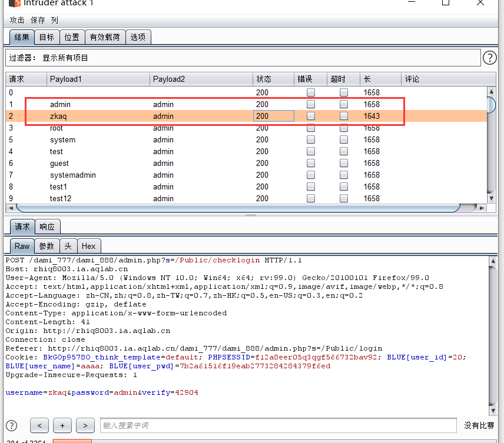Show the 参数 request view
The image size is (504, 443).
click(x=47, y=246)
